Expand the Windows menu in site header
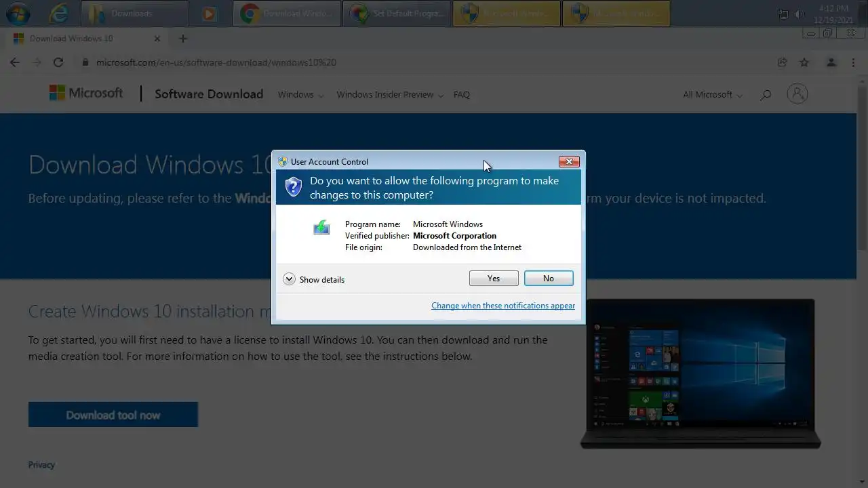The width and height of the screenshot is (868, 488). point(300,95)
